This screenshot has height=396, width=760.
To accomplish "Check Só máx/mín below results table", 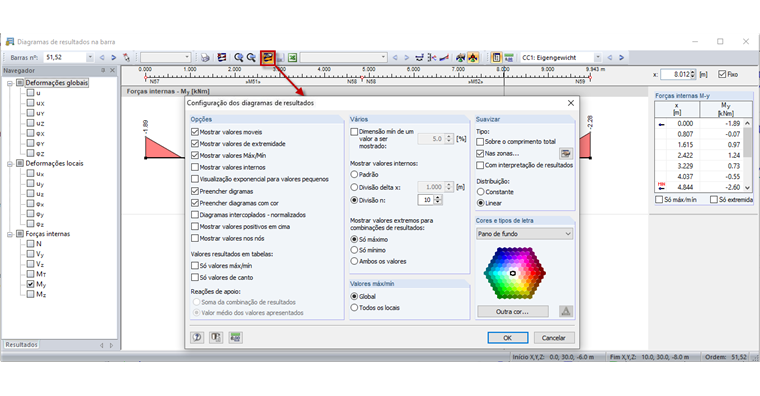I will pos(659,199).
